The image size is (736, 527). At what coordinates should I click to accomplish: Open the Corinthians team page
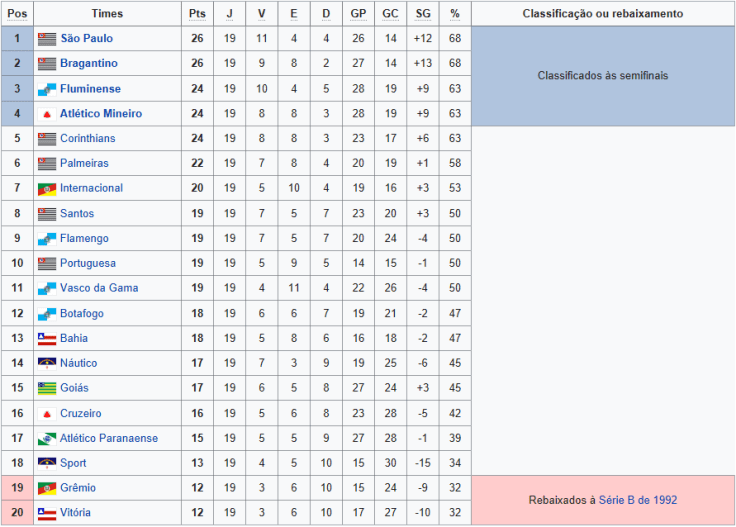tap(87, 138)
